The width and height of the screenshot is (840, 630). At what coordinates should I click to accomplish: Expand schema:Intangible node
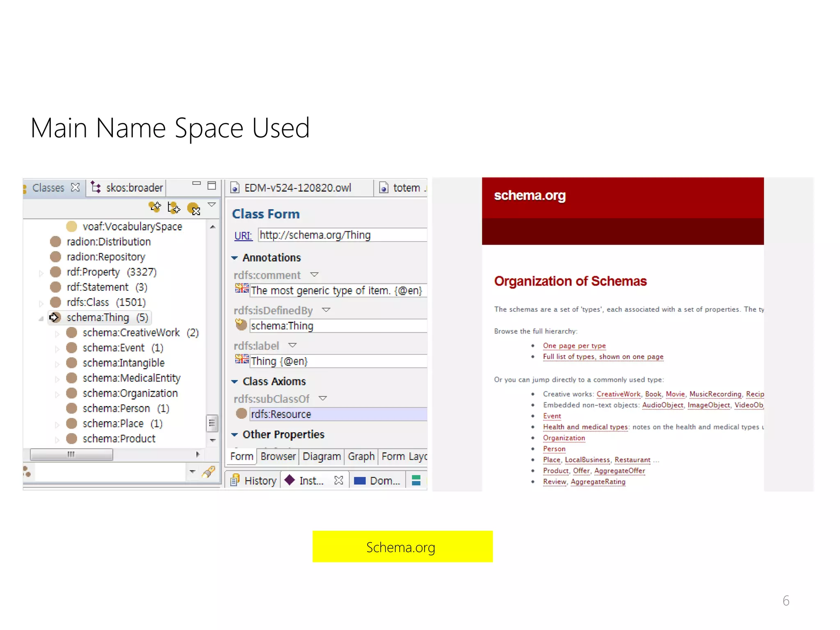point(57,364)
